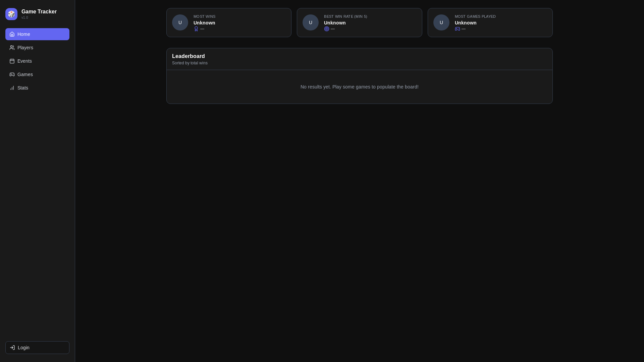Click the 'BEST WIN RATE (MIN 5)' label

coord(345,16)
